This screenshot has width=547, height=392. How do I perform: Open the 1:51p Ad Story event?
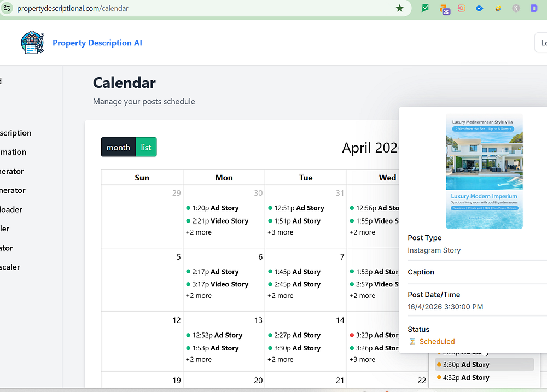(x=294, y=221)
